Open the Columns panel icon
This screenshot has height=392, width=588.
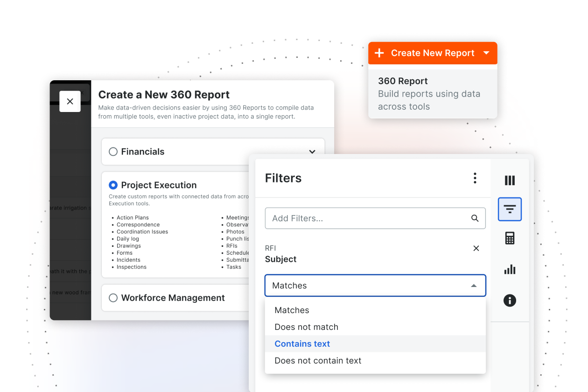click(510, 180)
